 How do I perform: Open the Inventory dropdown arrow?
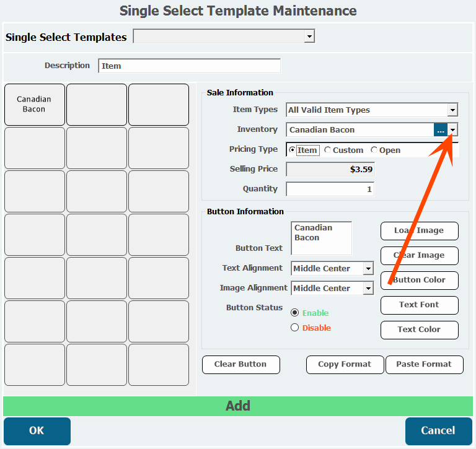pos(452,130)
